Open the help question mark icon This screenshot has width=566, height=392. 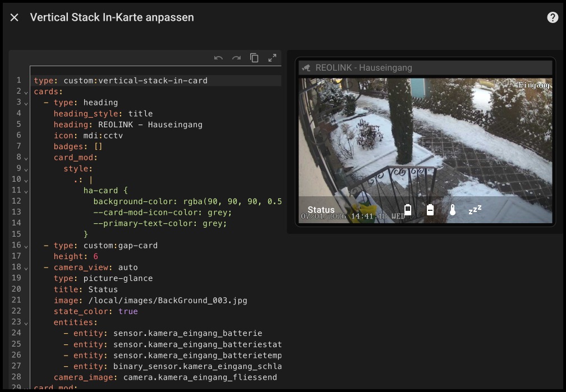point(553,17)
